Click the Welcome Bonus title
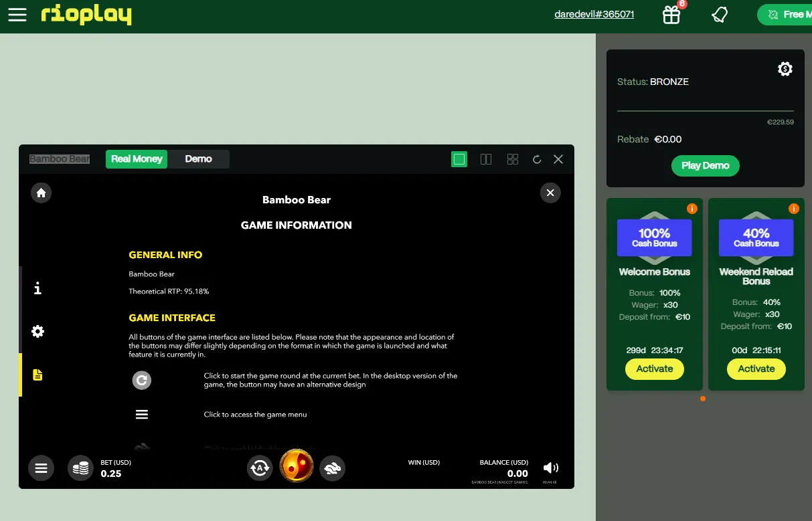The width and height of the screenshot is (812, 521). click(655, 272)
